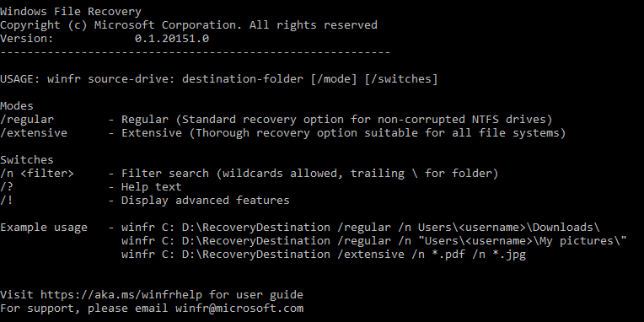Click the Example usage label
The height and width of the screenshot is (322, 644).
pos(44,228)
